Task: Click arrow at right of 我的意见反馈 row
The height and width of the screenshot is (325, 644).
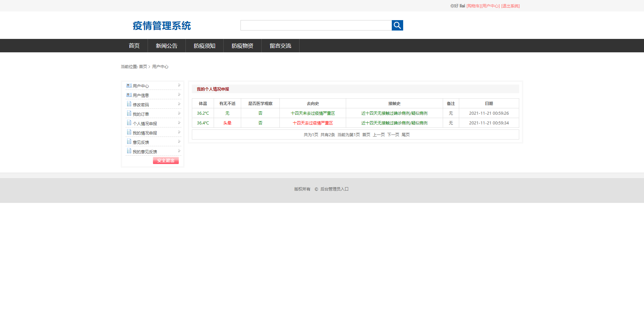Action: coord(179,151)
